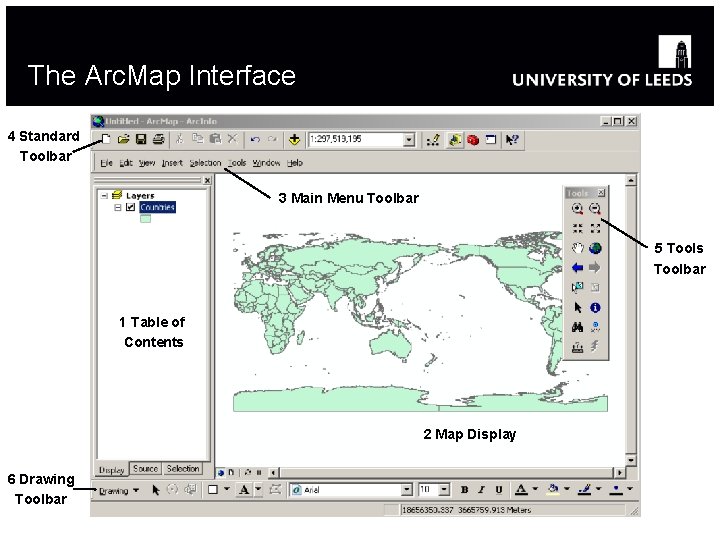
Task: Open the View menu
Action: [x=147, y=163]
